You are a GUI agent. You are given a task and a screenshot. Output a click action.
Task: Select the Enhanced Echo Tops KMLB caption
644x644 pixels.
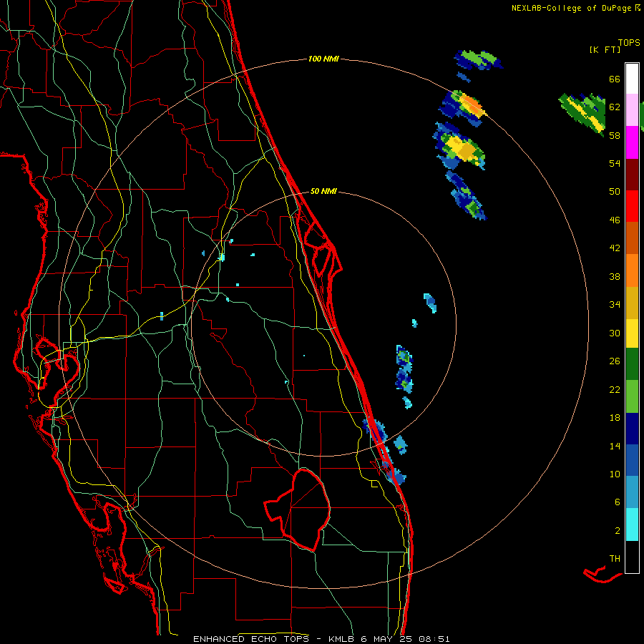click(321, 639)
